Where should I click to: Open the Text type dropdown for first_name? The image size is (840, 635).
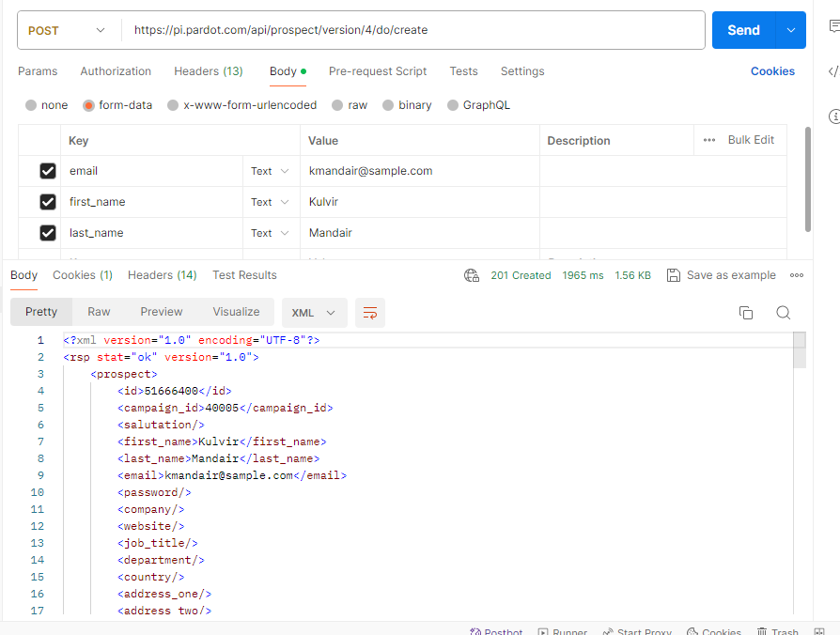(270, 202)
